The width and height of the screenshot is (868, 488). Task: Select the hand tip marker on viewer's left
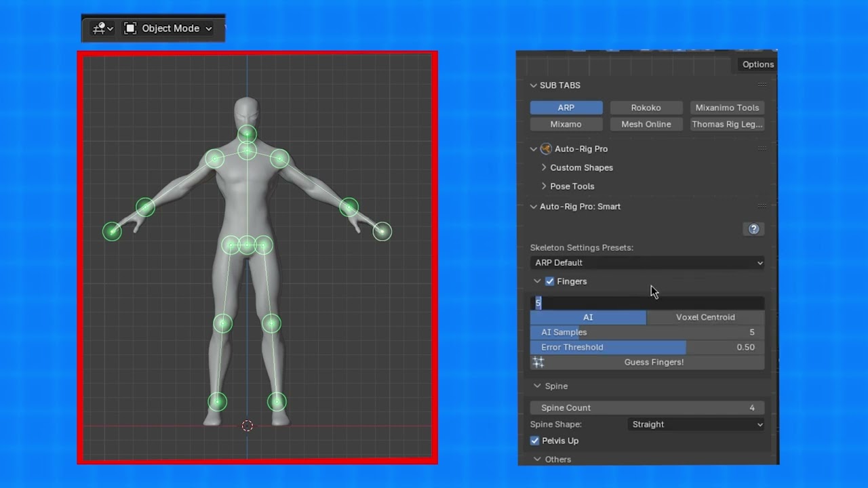coord(112,232)
